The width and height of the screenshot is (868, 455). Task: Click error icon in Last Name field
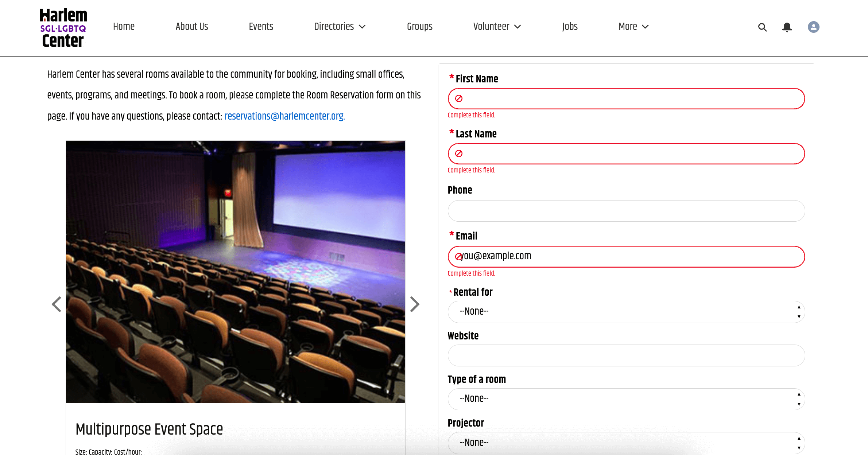coord(459,153)
